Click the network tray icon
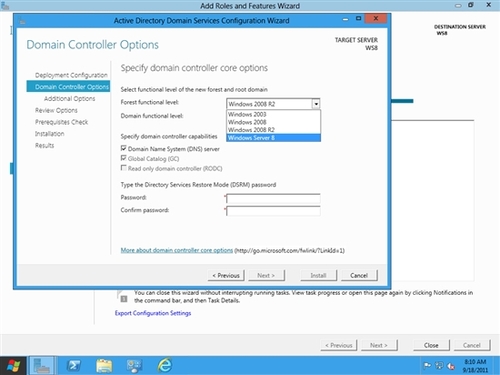The image size is (500, 375). click(x=439, y=366)
